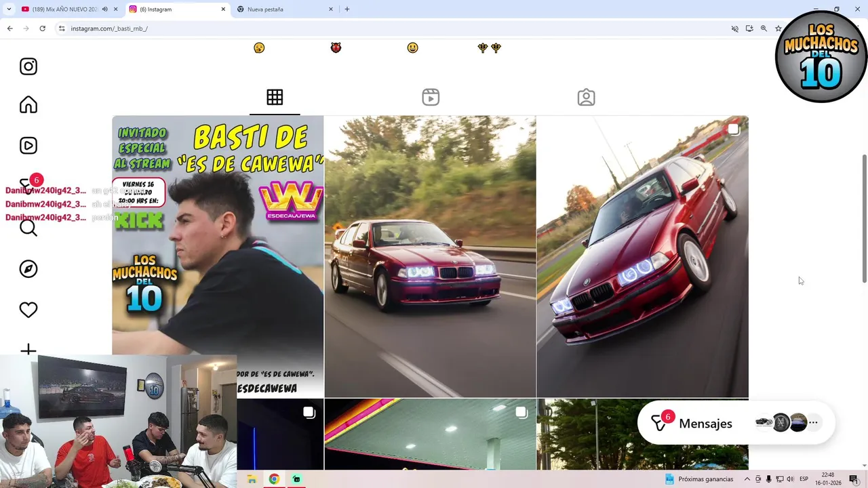Switch to the Nueva pestaña tab
This screenshot has height=488, width=868.
(x=285, y=9)
